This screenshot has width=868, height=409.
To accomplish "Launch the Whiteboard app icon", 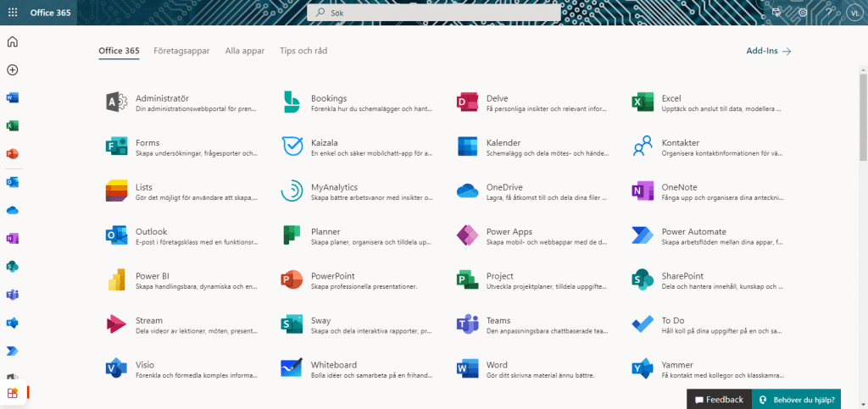I will pyautogui.click(x=292, y=368).
